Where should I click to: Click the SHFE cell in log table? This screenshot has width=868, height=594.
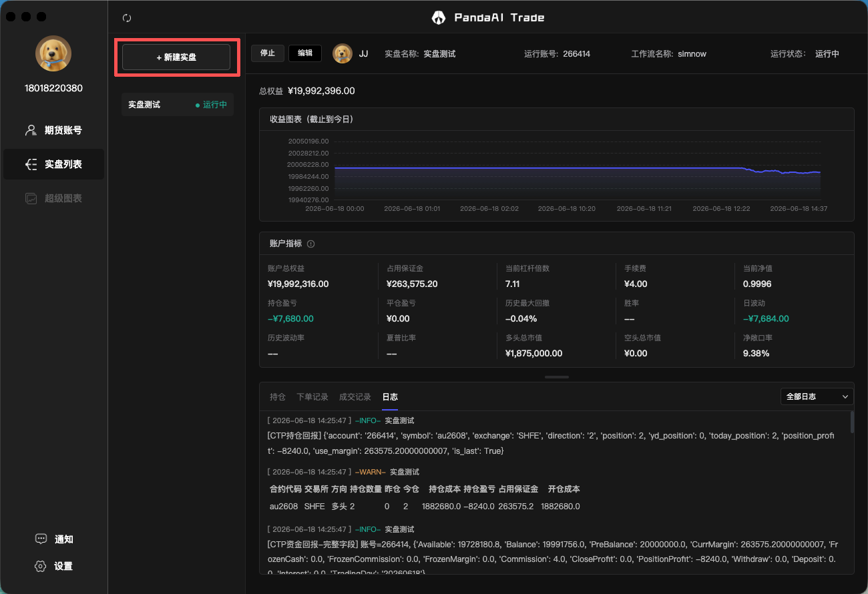point(314,507)
